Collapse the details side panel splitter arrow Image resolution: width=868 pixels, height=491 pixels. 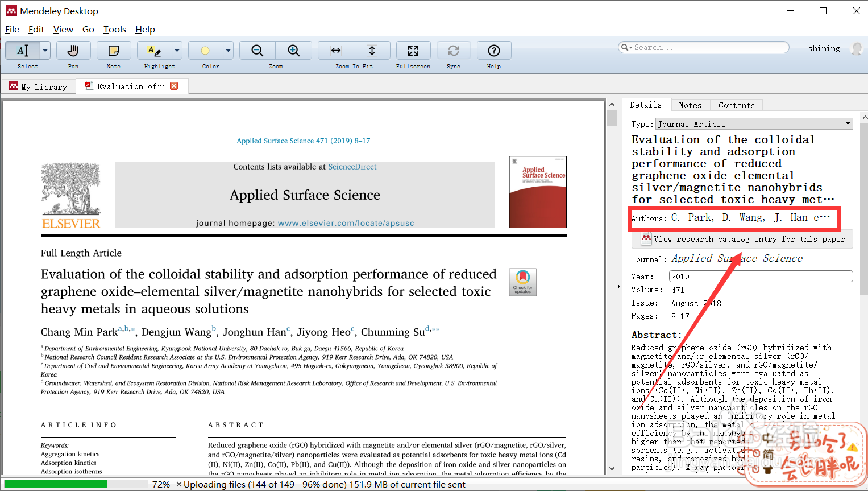[619, 287]
